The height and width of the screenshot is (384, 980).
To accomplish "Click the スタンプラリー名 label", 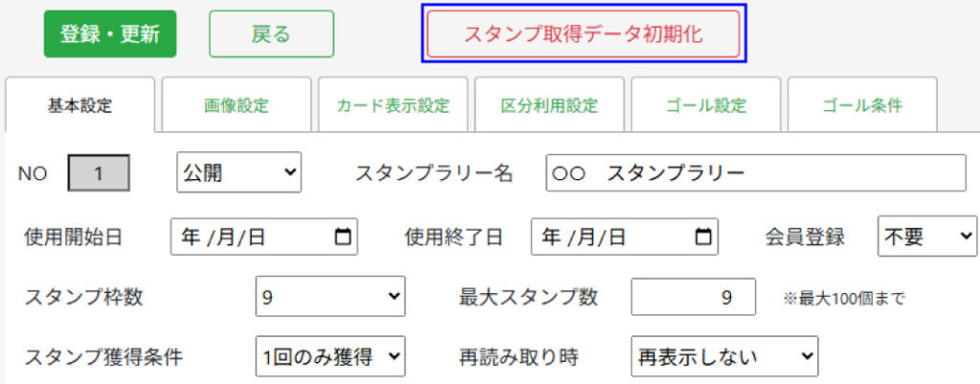I will pos(434,173).
